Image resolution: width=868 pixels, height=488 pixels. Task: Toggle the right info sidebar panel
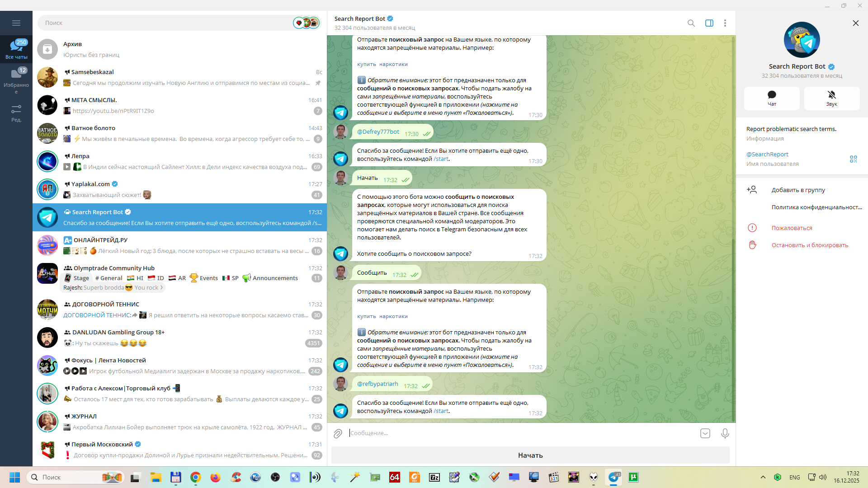click(709, 23)
